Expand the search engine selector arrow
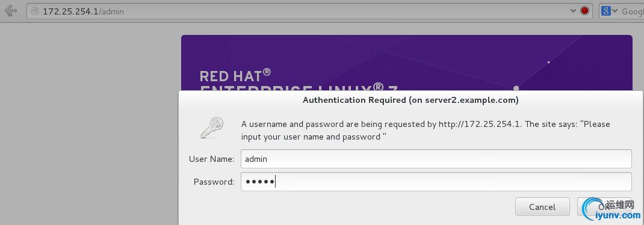Viewport: 644px width, 225px height. [x=615, y=11]
